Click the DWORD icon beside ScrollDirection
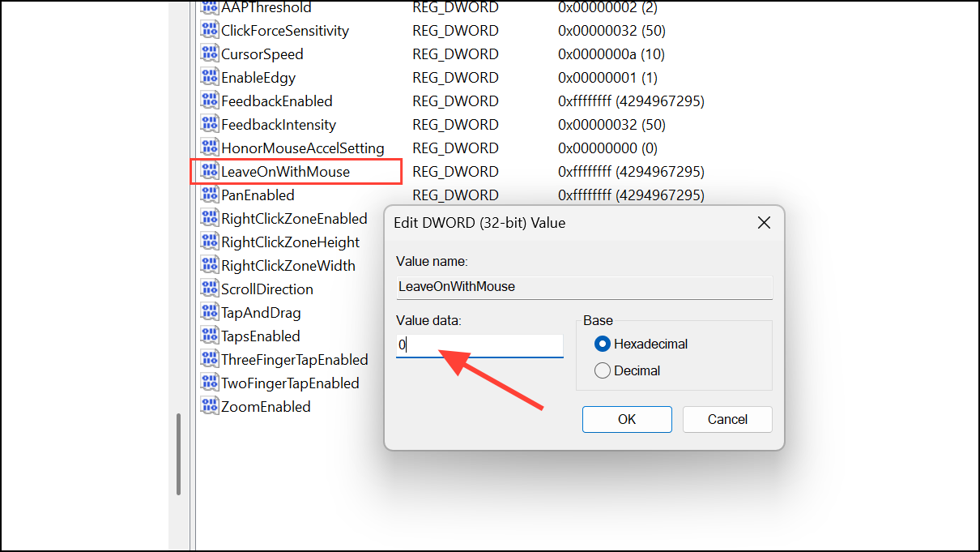This screenshot has height=552, width=980. click(x=210, y=289)
